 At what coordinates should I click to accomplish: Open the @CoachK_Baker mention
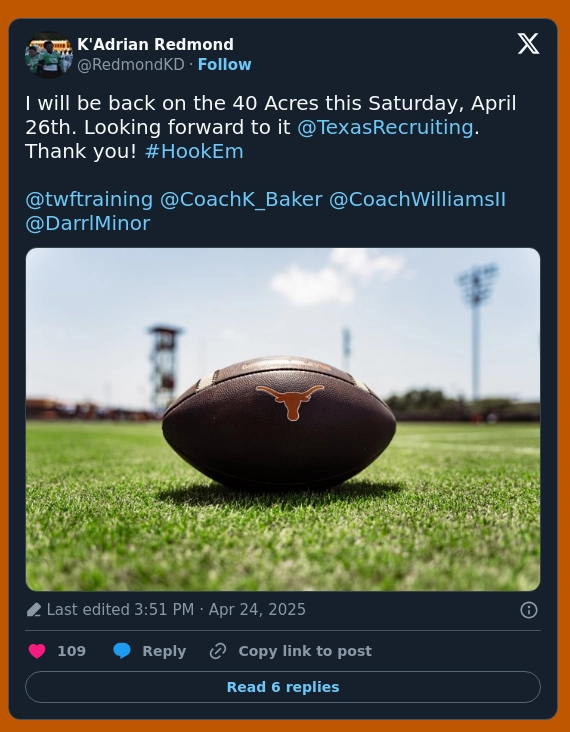(241, 199)
